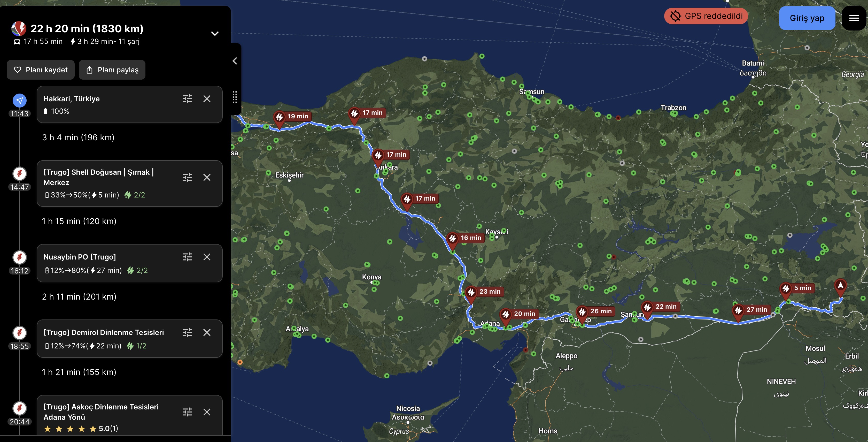Select the 23 min charger map pin
The height and width of the screenshot is (442, 868).
point(471,293)
